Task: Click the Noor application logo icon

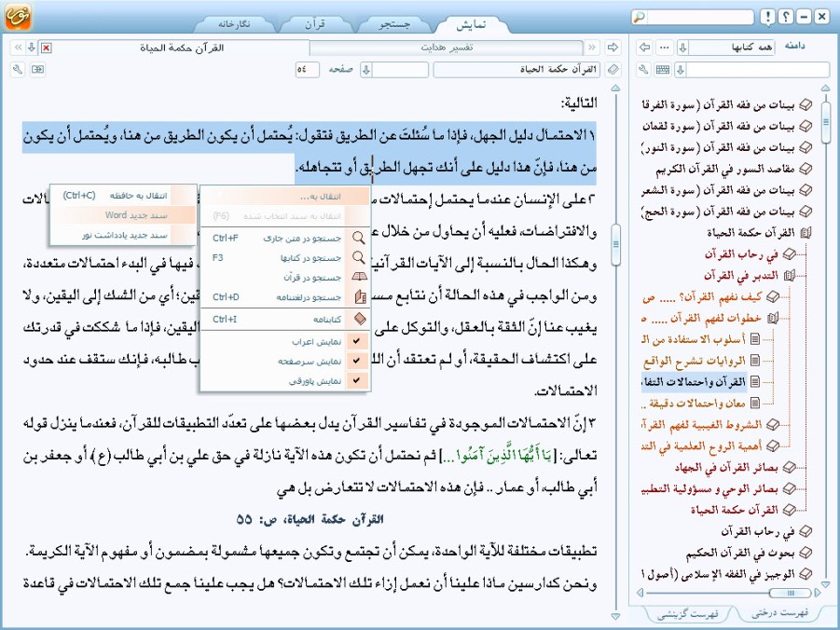Action: coord(18,16)
